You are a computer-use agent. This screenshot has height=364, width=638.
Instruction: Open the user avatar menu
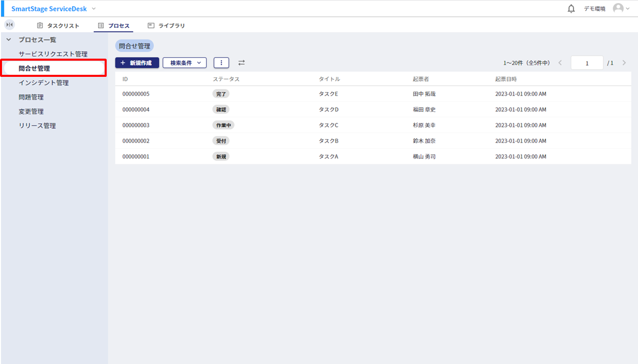[x=620, y=9]
